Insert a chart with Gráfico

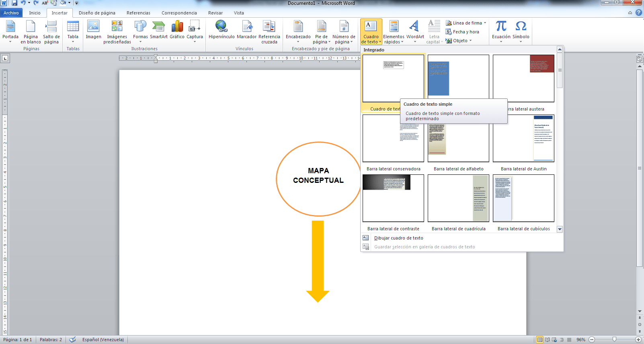(x=177, y=30)
